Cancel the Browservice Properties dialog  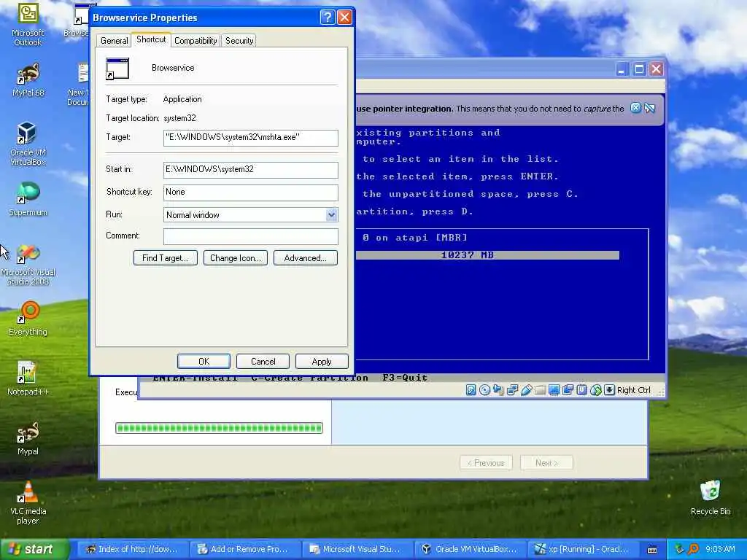[263, 362]
